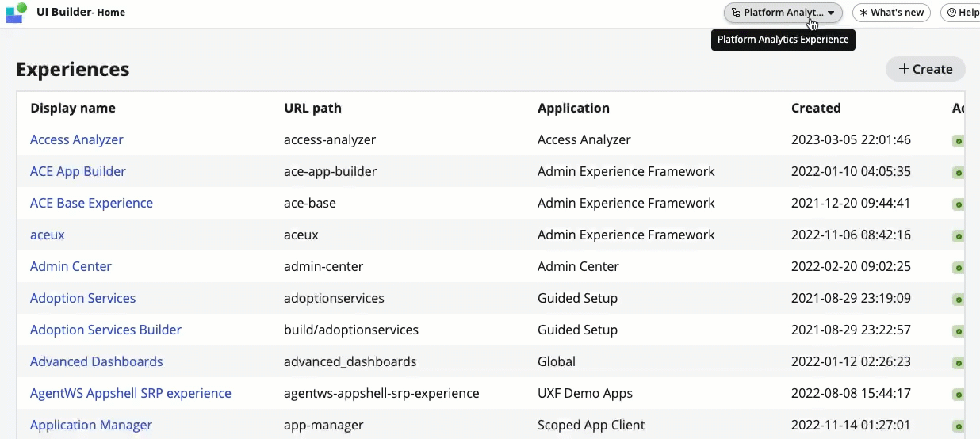Click the Admin Center application cell
The width and height of the screenshot is (980, 439).
point(578,266)
